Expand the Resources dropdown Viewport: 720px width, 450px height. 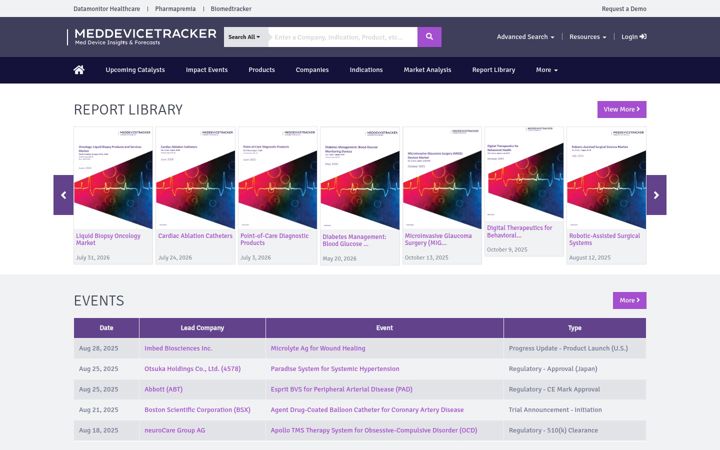click(587, 37)
